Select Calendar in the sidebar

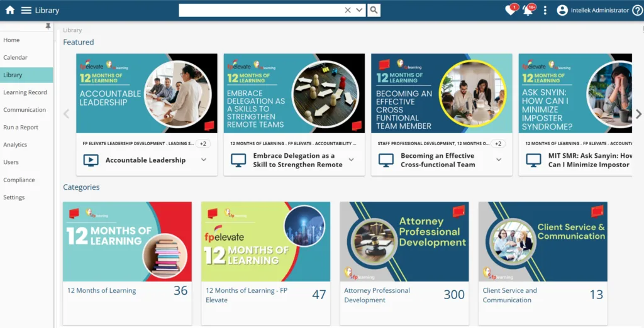(x=15, y=57)
